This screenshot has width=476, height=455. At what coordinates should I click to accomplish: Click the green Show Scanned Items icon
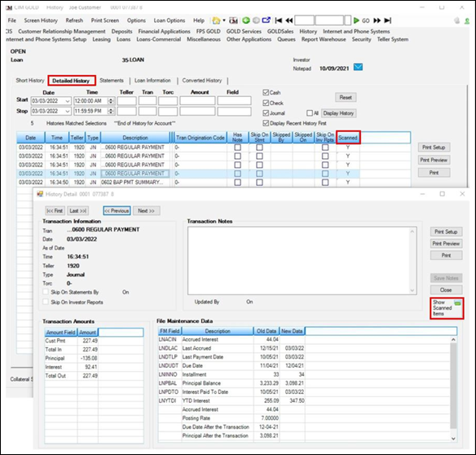(457, 303)
